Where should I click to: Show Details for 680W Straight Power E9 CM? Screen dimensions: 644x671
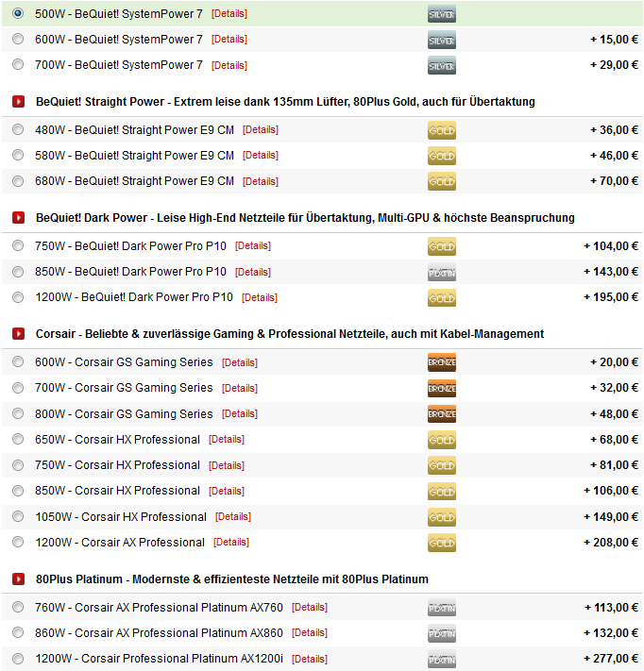261,181
